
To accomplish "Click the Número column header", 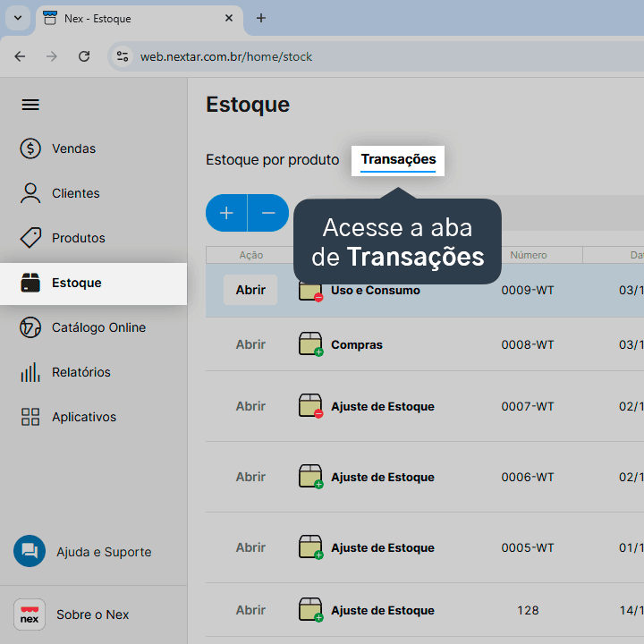I will (529, 255).
